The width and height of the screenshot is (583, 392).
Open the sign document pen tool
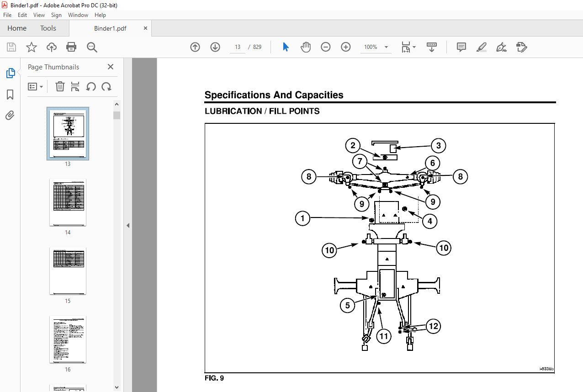[502, 47]
